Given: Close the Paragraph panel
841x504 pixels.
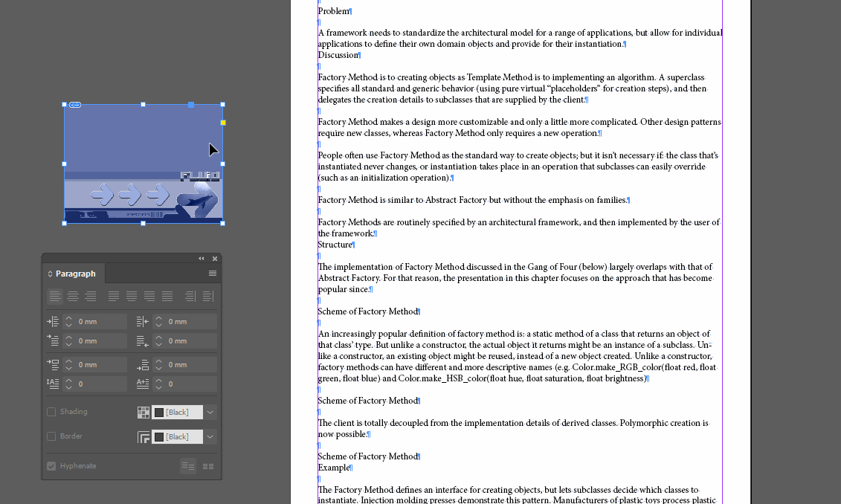Looking at the screenshot, I should pyautogui.click(x=215, y=259).
